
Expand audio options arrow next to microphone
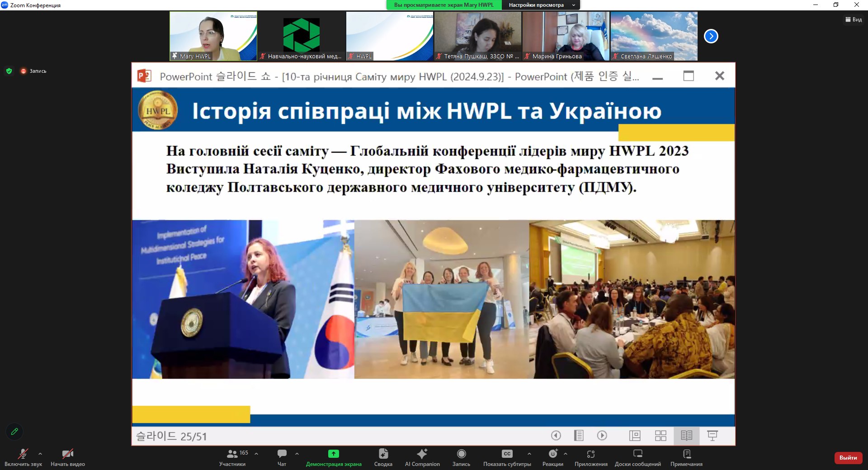[40, 454]
